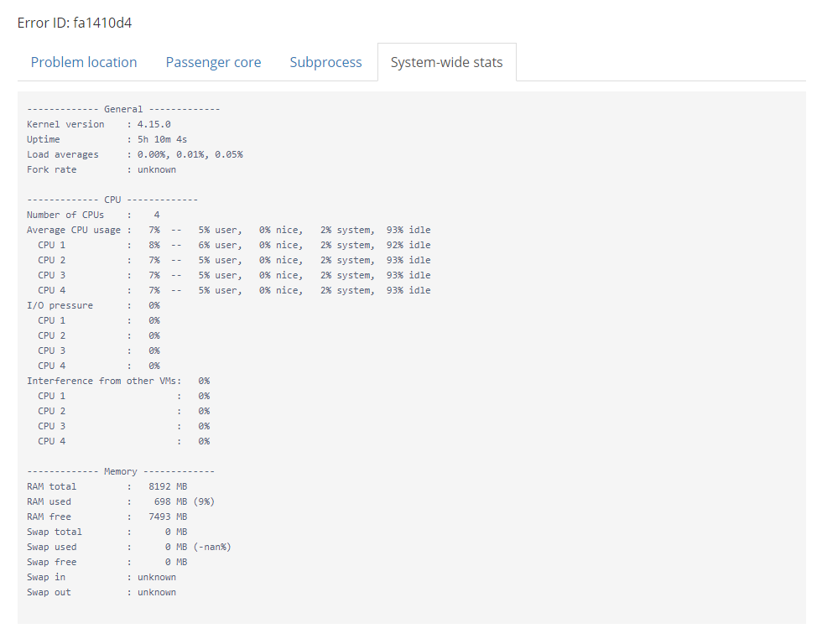The image size is (822, 644).
Task: Click the Number of CPUs value 4
Action: [x=157, y=215]
